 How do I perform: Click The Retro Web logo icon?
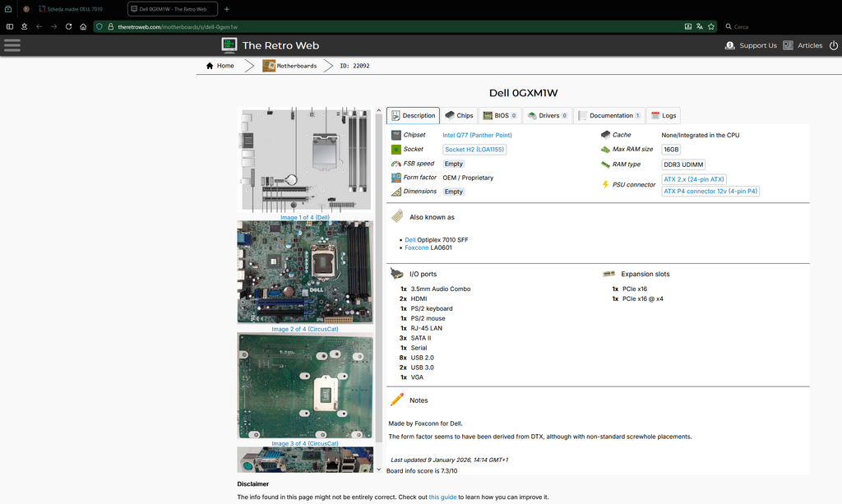pyautogui.click(x=229, y=45)
